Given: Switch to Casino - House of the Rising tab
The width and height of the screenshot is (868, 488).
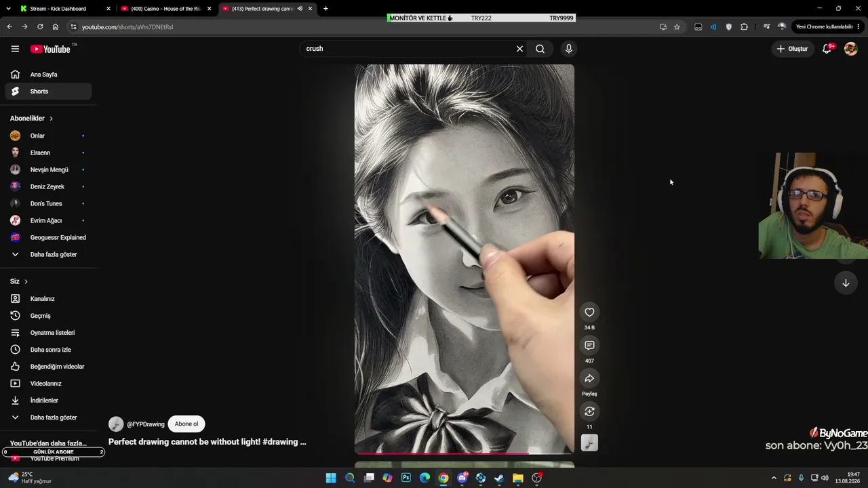Looking at the screenshot, I should [166, 9].
